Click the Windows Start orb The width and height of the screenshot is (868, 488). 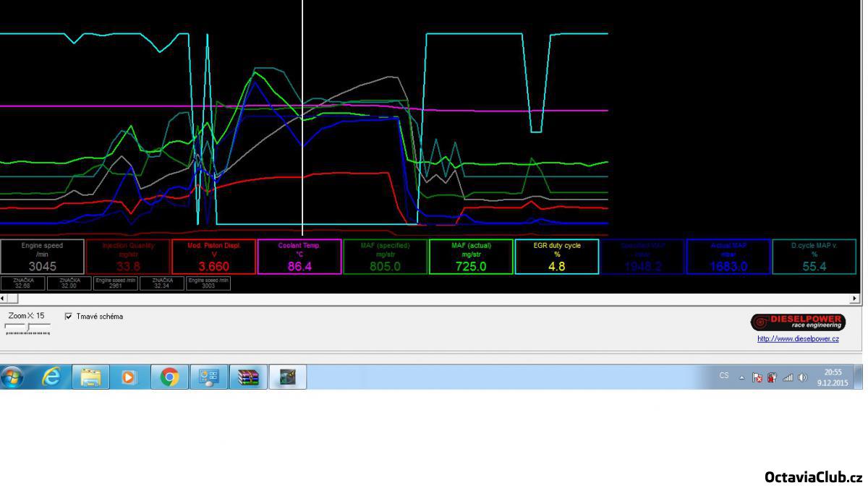pos(14,377)
